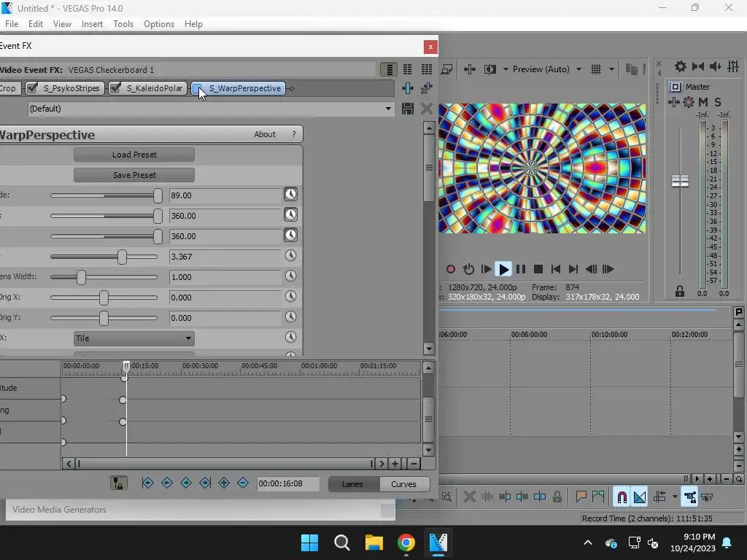Click the Orig Y slider handle

(104, 318)
